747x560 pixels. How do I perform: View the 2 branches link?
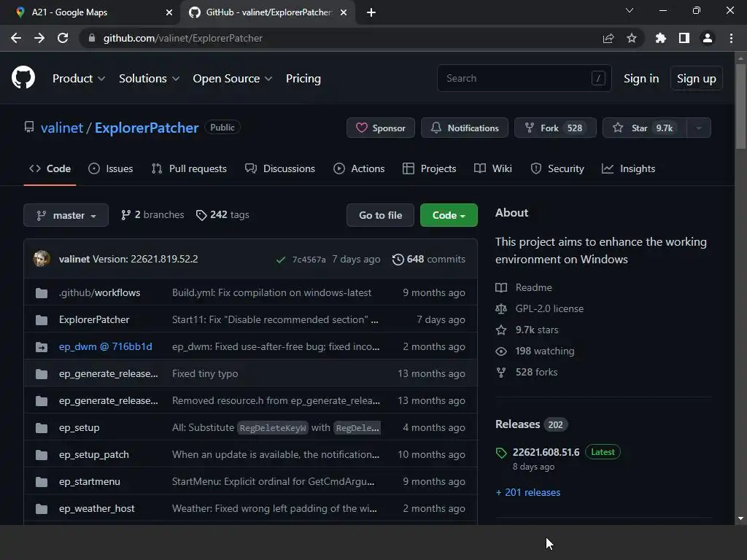[x=152, y=215]
